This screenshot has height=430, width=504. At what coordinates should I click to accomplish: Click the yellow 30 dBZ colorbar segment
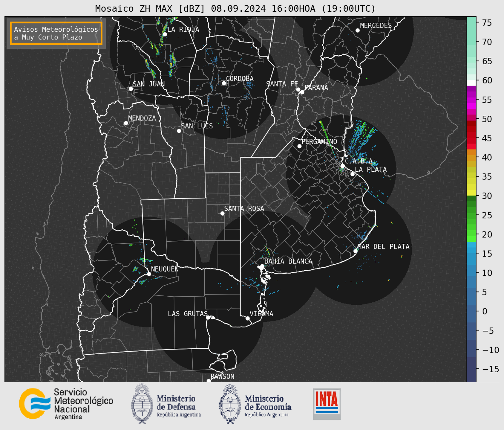tap(471, 193)
